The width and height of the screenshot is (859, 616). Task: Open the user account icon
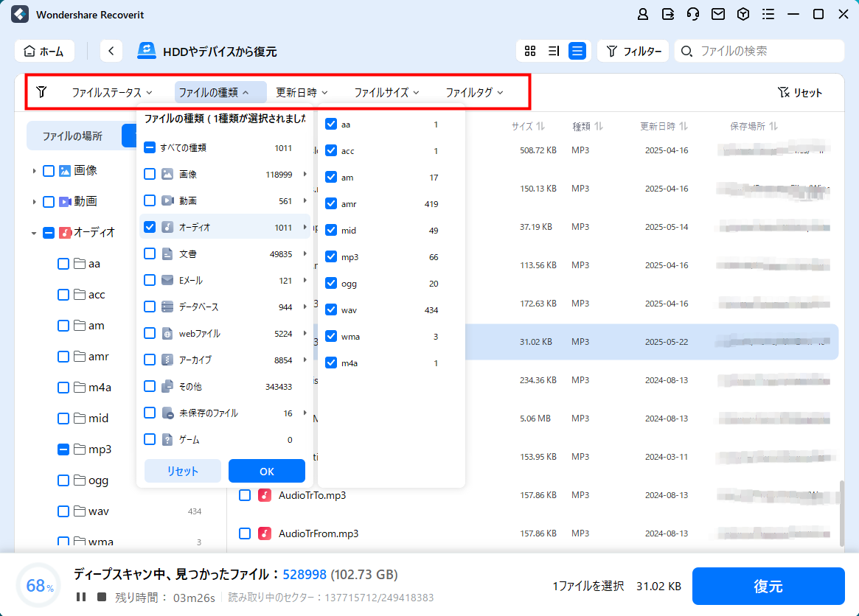[x=643, y=14]
